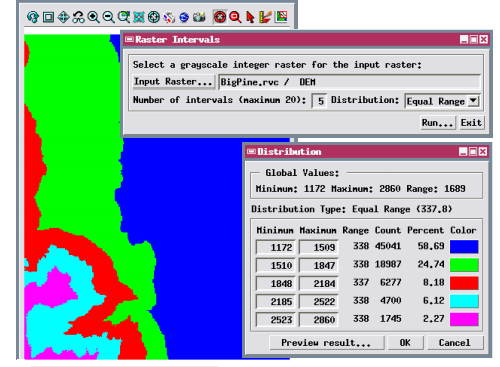Click the BigPine.rvc / DEM raster field
This screenshot has height=367, width=500.
pos(349,82)
